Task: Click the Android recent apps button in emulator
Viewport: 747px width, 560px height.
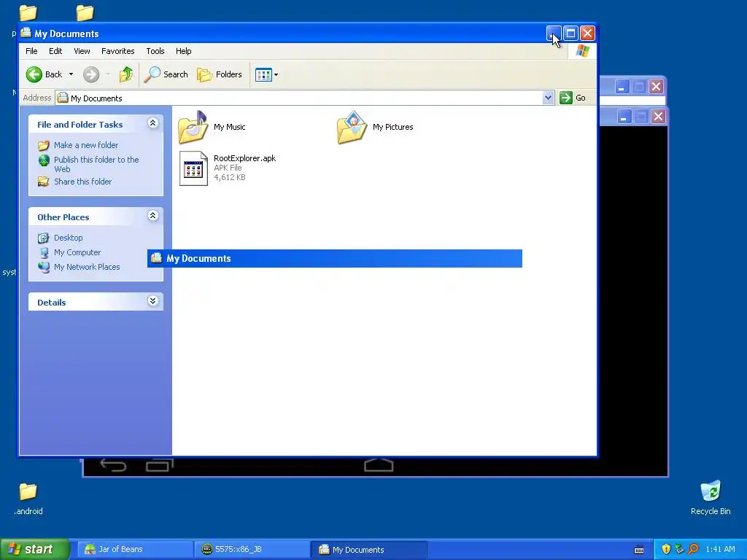Action: pos(160,464)
